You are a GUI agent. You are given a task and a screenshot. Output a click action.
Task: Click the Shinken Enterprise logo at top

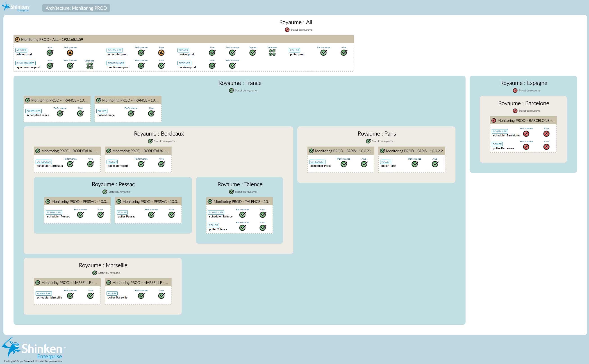(x=16, y=7)
